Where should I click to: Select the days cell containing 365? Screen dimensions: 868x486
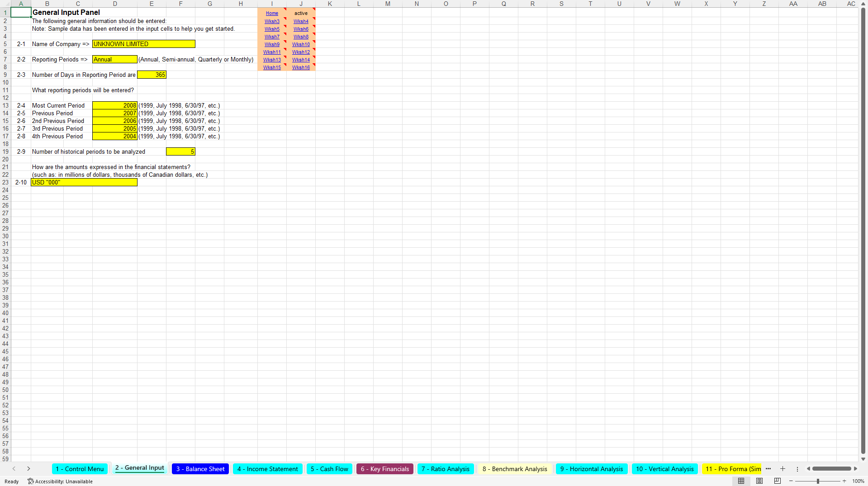coord(152,75)
